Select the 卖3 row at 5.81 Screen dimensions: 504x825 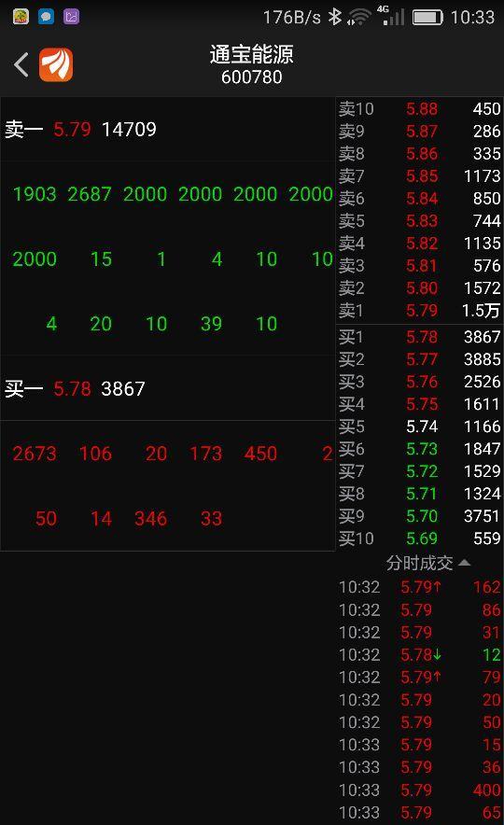[x=419, y=266]
